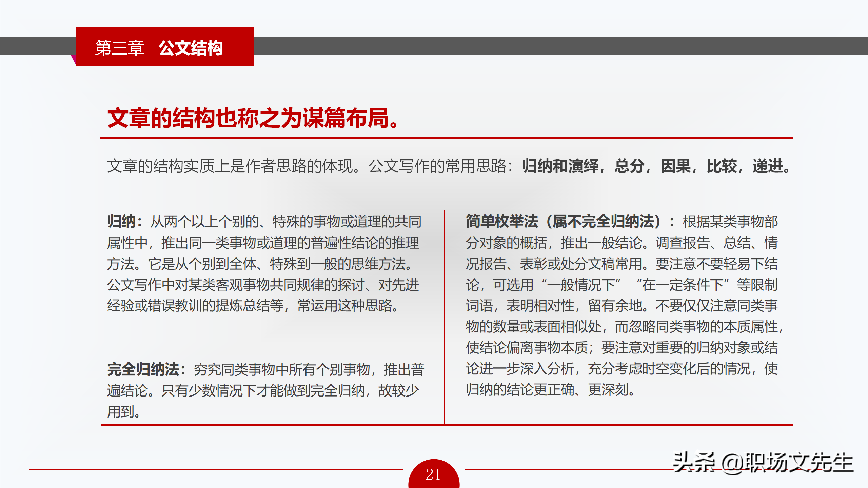Click the bold term 归纳和演绎
868x488 pixels.
click(x=560, y=166)
